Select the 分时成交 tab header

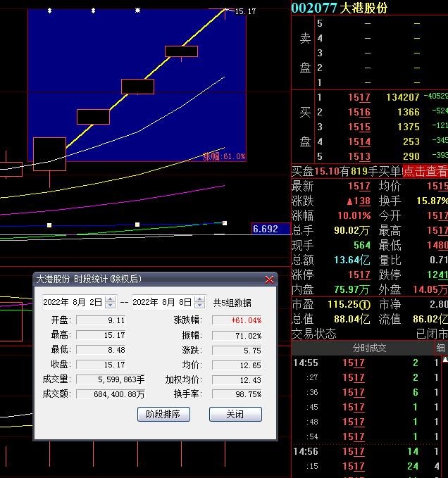pos(369,348)
